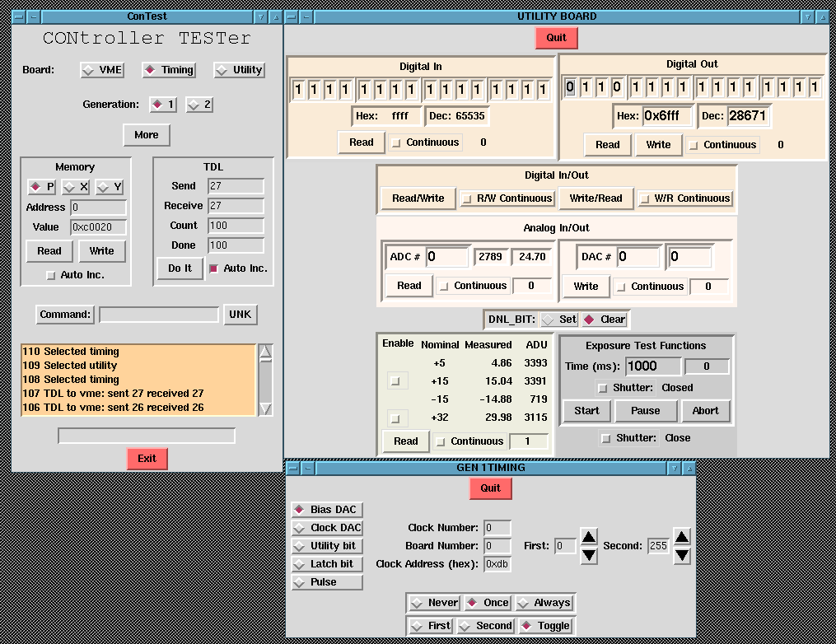The height and width of the screenshot is (644, 836).
Task: Toggle the first Digital Out bit
Action: (x=570, y=87)
